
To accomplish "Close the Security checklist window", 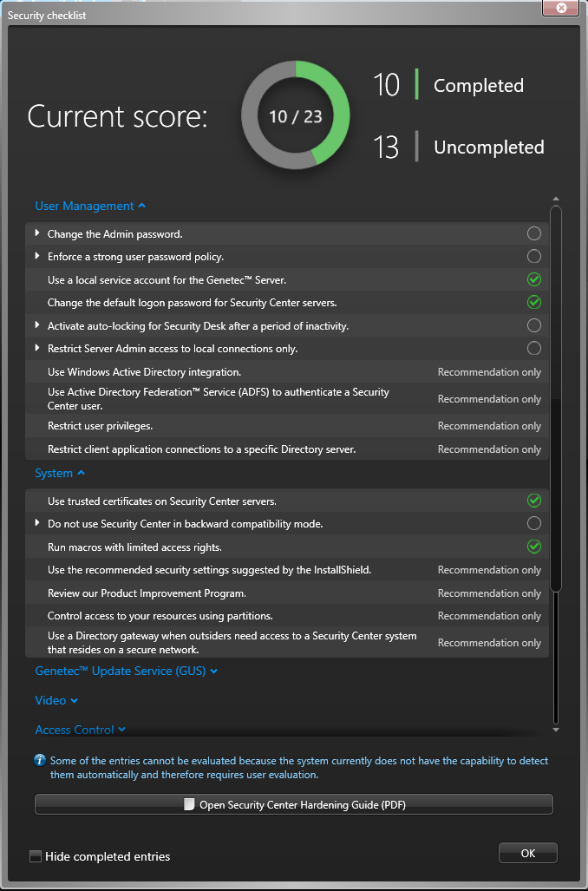I will point(561,8).
